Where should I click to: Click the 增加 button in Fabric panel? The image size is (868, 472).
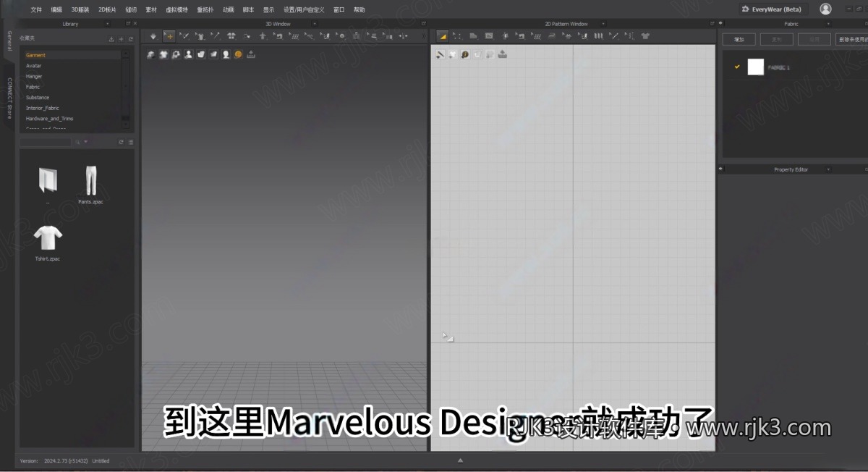pos(739,39)
